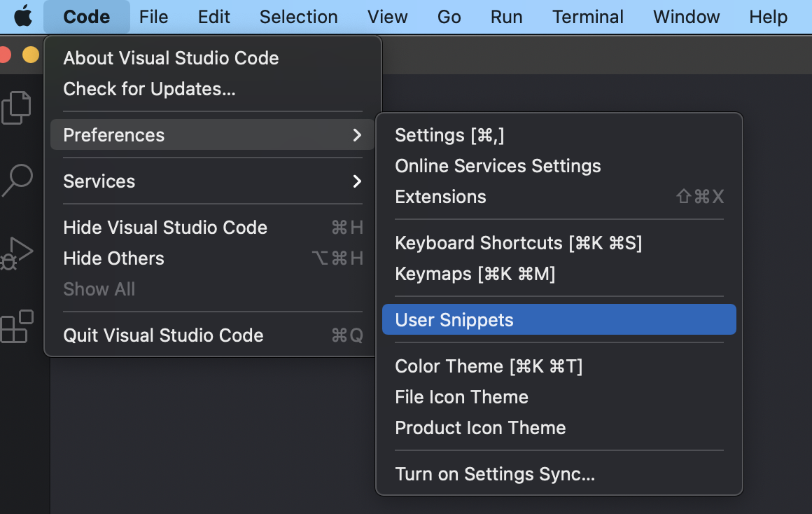Choose Online Services Settings

(x=498, y=166)
